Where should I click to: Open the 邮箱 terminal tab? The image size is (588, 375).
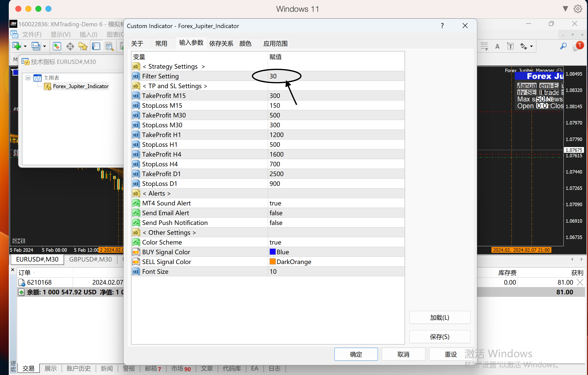point(153,368)
